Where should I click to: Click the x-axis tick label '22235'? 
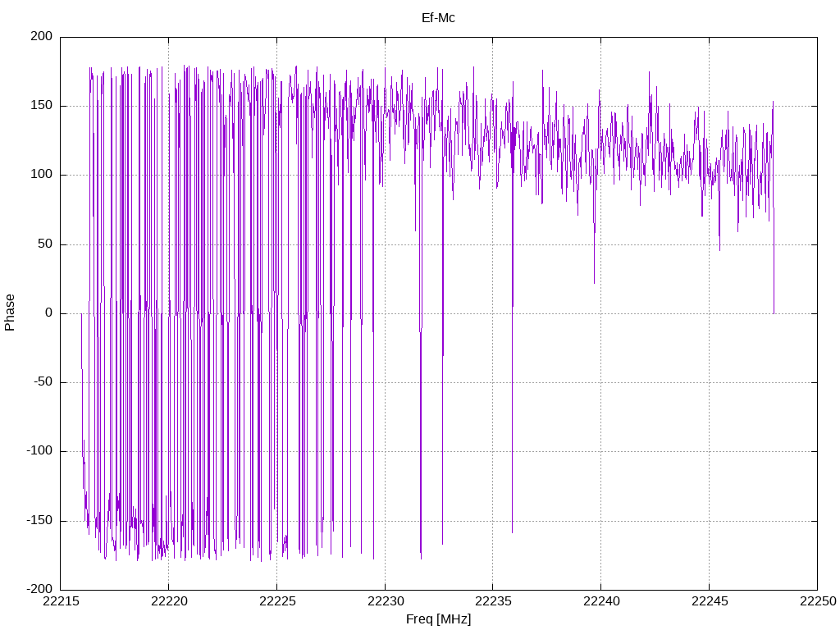(x=493, y=601)
